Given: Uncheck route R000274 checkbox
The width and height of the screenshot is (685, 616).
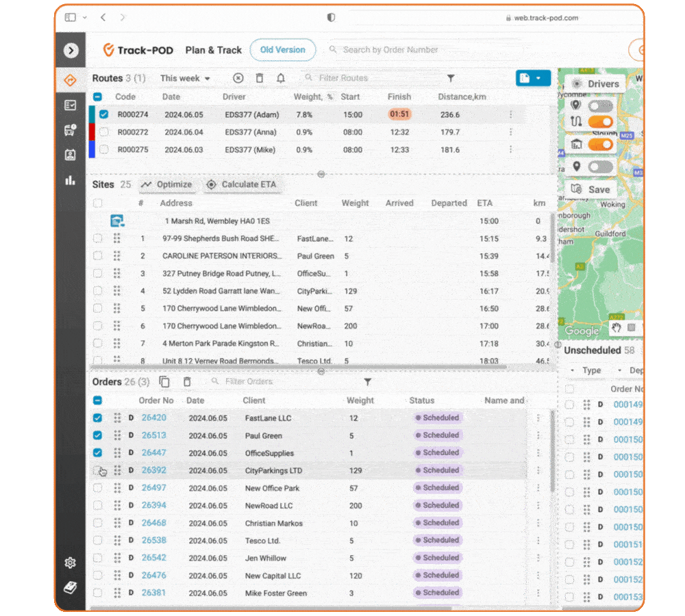Looking at the screenshot, I should tap(103, 114).
